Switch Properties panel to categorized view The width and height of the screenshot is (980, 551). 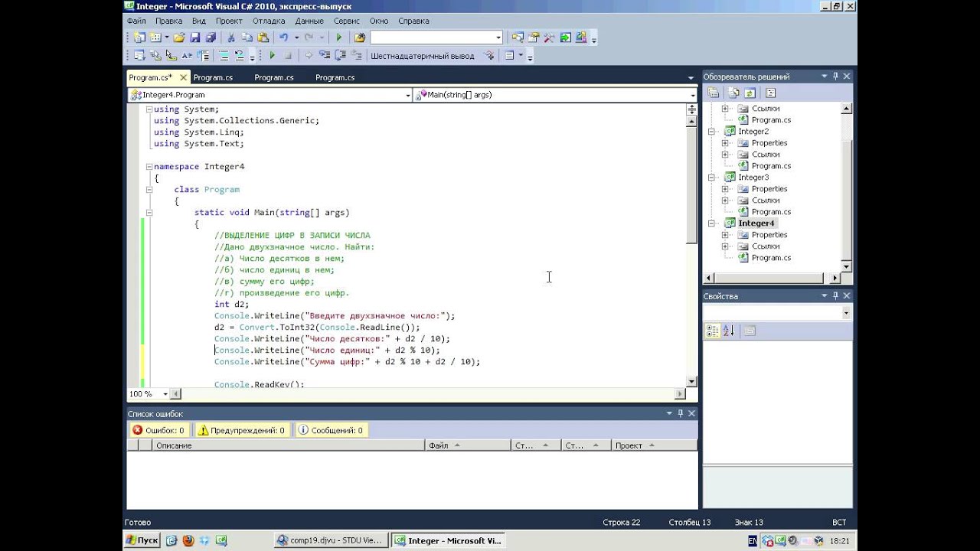pyautogui.click(x=712, y=331)
